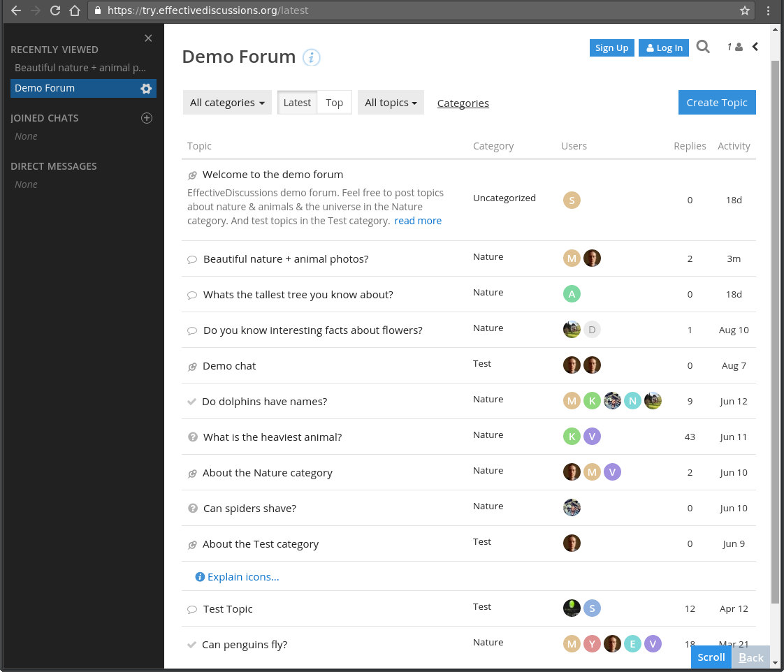Open topic Beautiful nature + animal photos?
This screenshot has height=672, width=784.
[x=286, y=259]
